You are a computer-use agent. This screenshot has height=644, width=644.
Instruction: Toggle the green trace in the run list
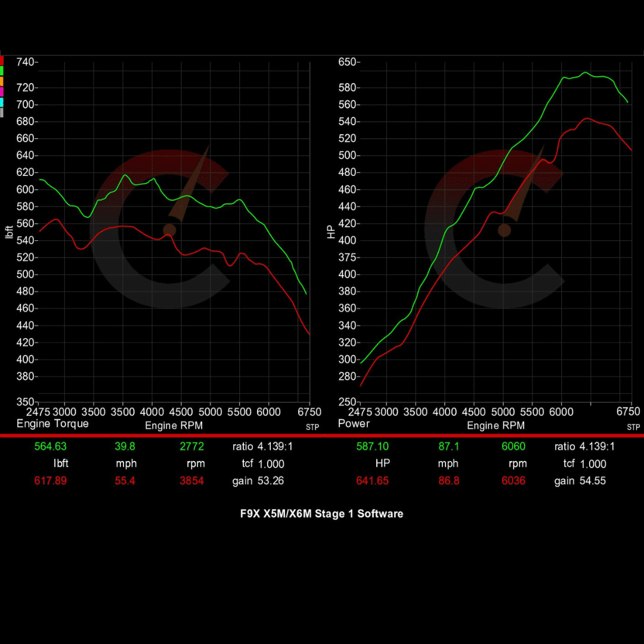pos(2,70)
